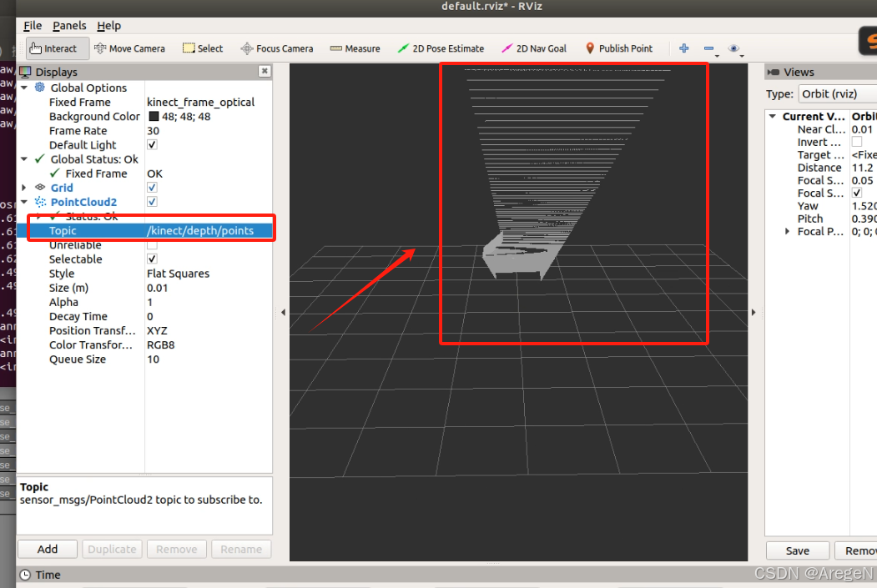This screenshot has width=877, height=588.
Task: Collapse the right Views panel arrow
Action: coord(754,312)
